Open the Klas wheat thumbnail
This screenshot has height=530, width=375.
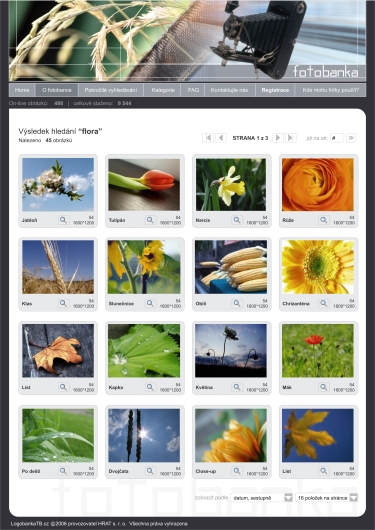[x=58, y=267]
